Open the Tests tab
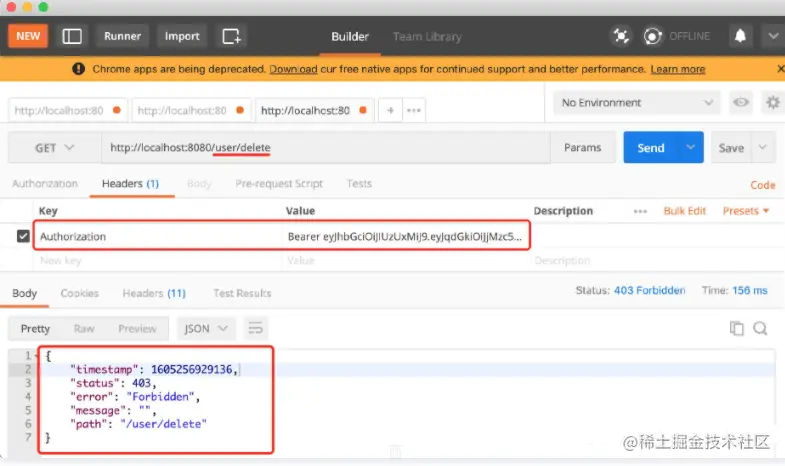Viewport: 785px width, 466px height. [359, 184]
